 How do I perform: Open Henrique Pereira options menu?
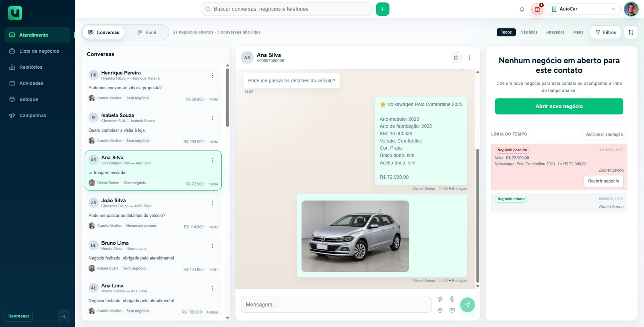tap(213, 76)
